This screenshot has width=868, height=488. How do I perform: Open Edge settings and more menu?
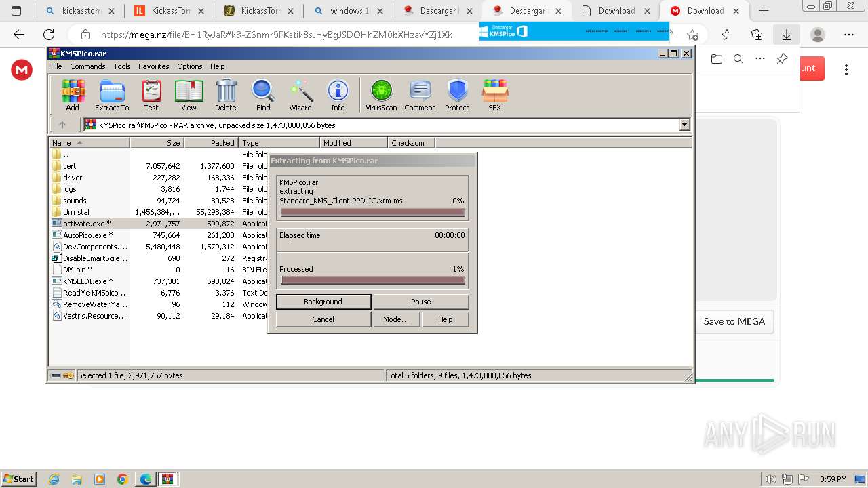click(x=849, y=35)
